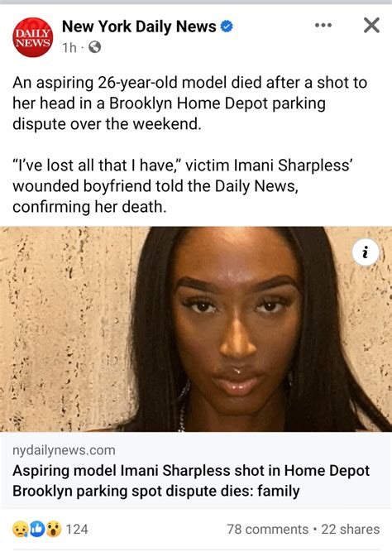Open the New York Daily News profile logo
The width and height of the screenshot is (392, 552).
[x=33, y=37]
